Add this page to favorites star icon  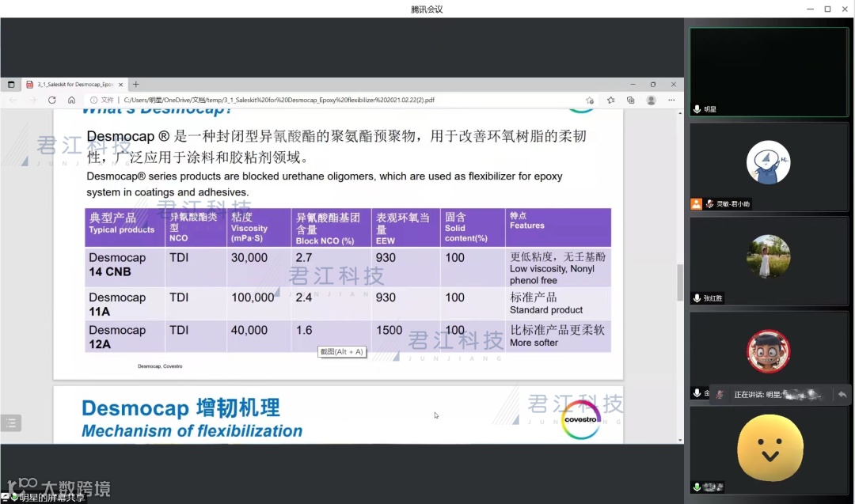tap(590, 100)
